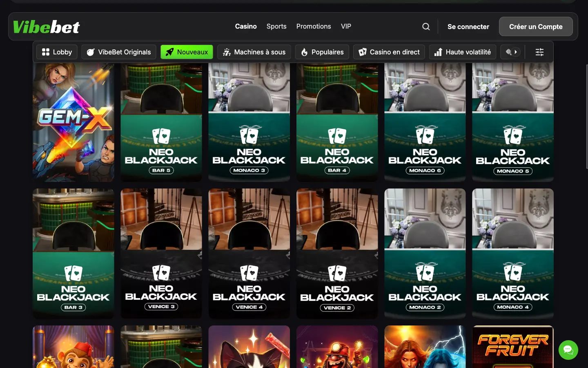Open the miner with red helmet game

337,347
